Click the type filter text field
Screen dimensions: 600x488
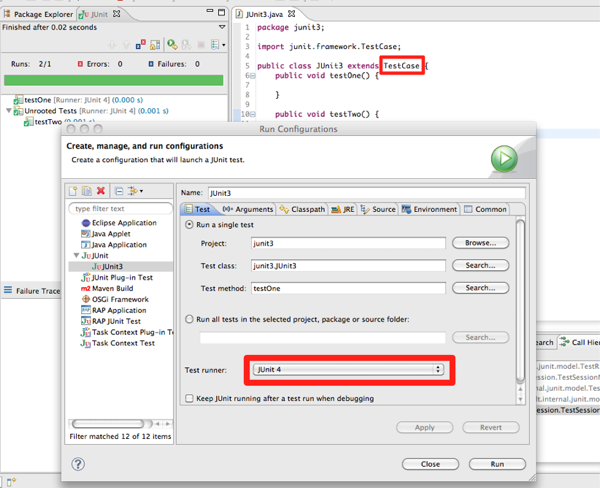coord(121,209)
